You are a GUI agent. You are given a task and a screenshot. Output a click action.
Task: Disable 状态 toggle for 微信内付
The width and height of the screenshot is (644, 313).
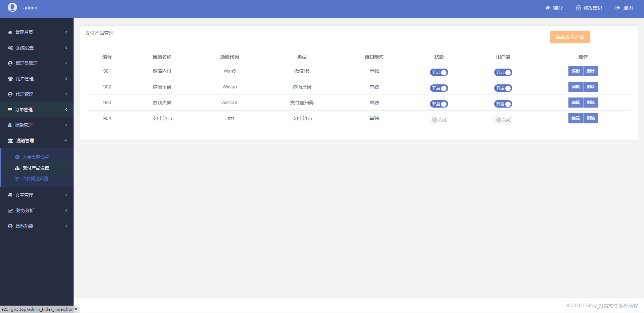pos(439,72)
